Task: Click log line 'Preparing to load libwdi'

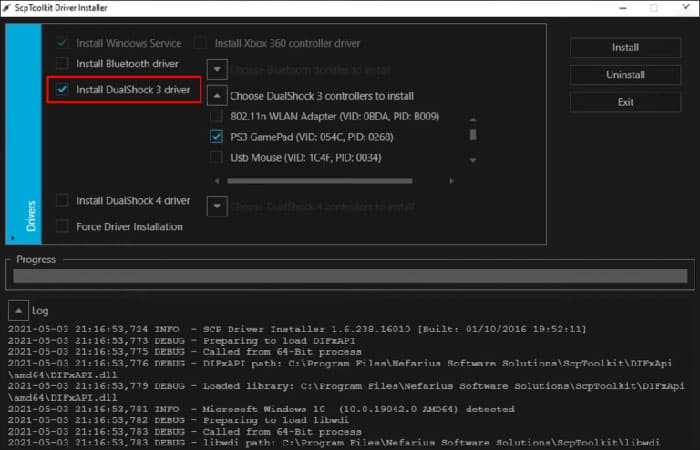Action: pos(179,420)
